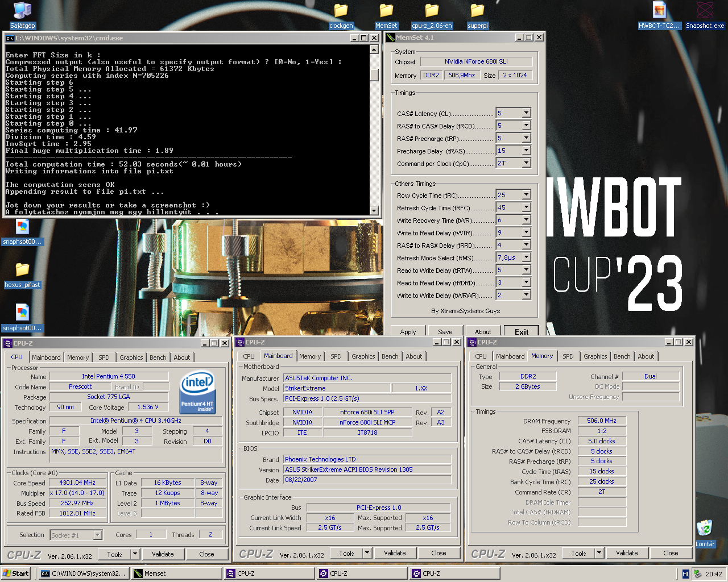Open the HWBOT-TC2 desktop icon
The width and height of the screenshot is (728, 582).
coord(659,15)
